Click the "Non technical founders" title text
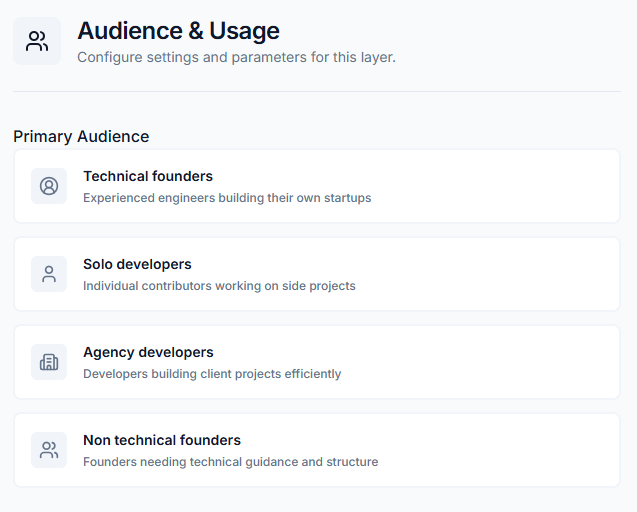The height and width of the screenshot is (512, 637). coord(162,440)
